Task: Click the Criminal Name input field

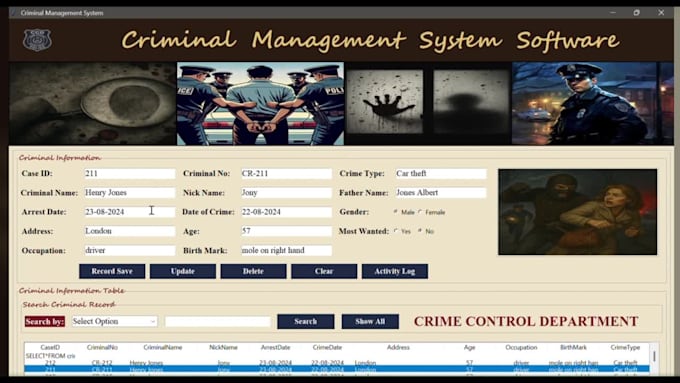Action: click(130, 193)
